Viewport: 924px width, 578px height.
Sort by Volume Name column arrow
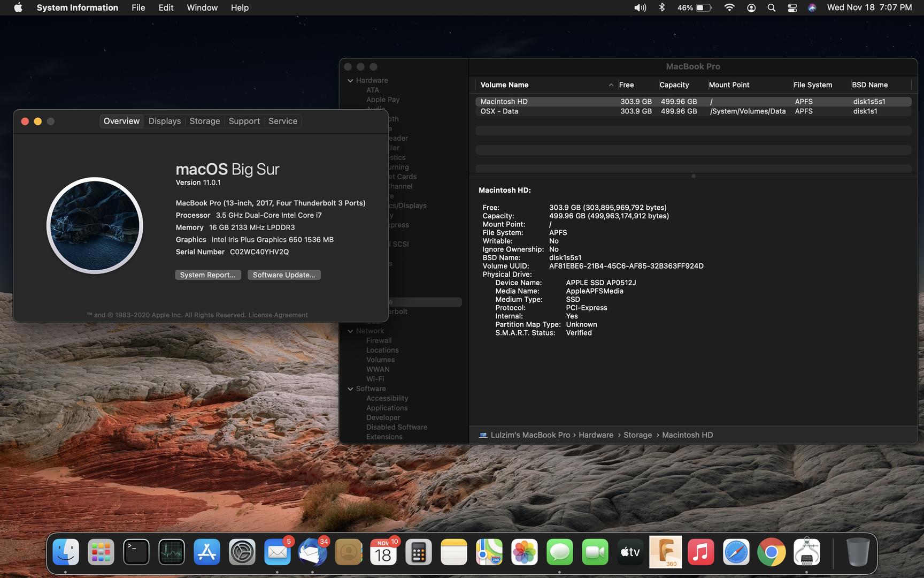(611, 85)
